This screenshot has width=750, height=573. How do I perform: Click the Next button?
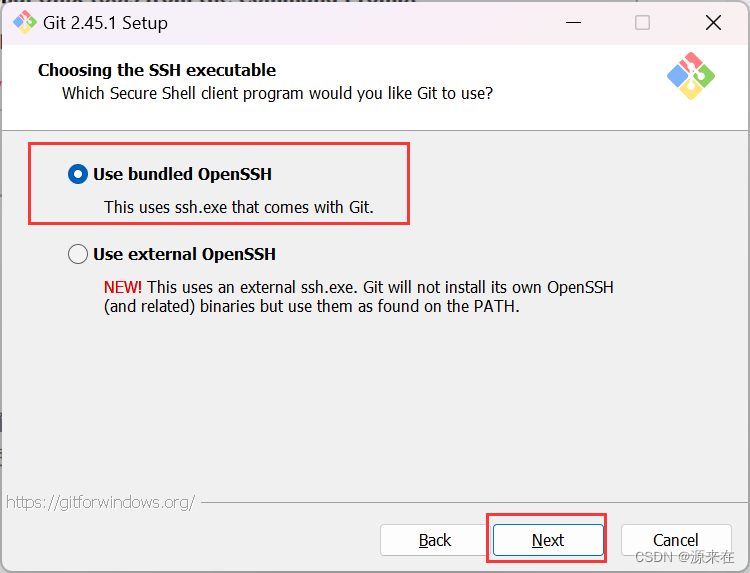[548, 540]
